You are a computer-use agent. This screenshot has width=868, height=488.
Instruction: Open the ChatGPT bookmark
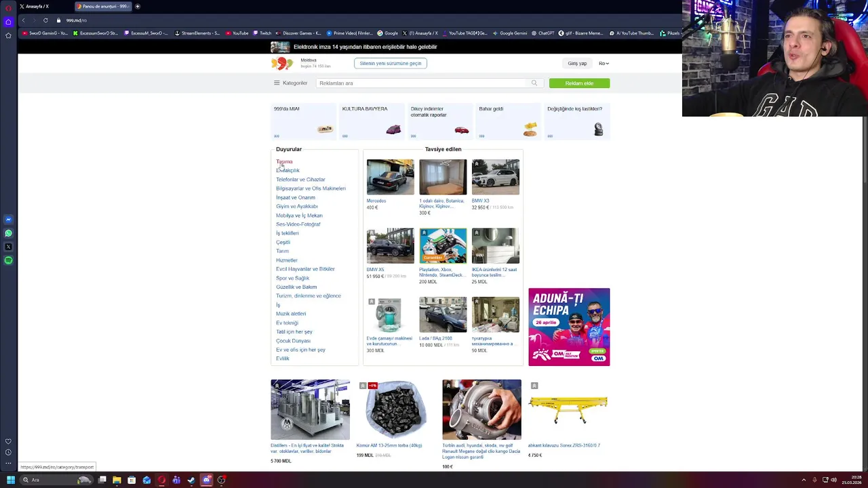pos(543,33)
